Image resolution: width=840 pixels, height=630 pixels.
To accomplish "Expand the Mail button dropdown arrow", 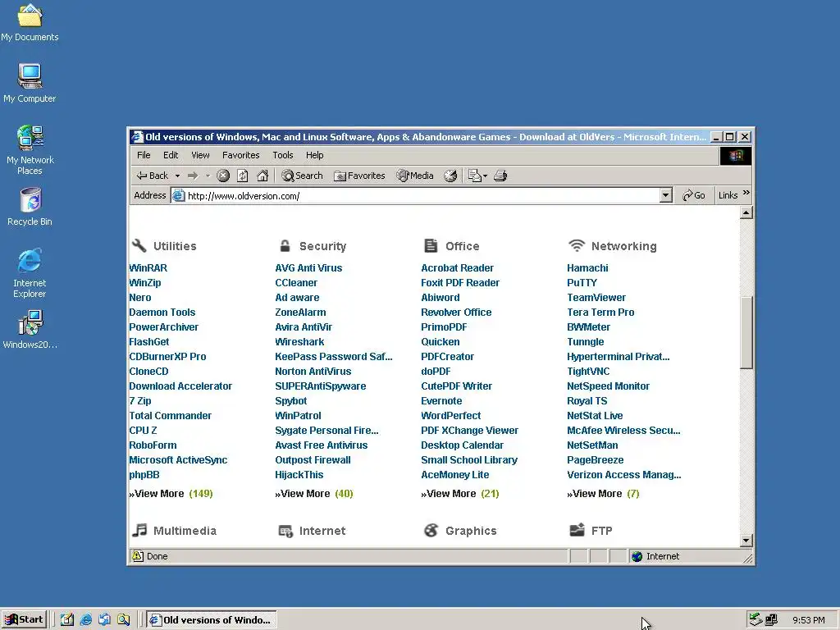I will coord(485,176).
